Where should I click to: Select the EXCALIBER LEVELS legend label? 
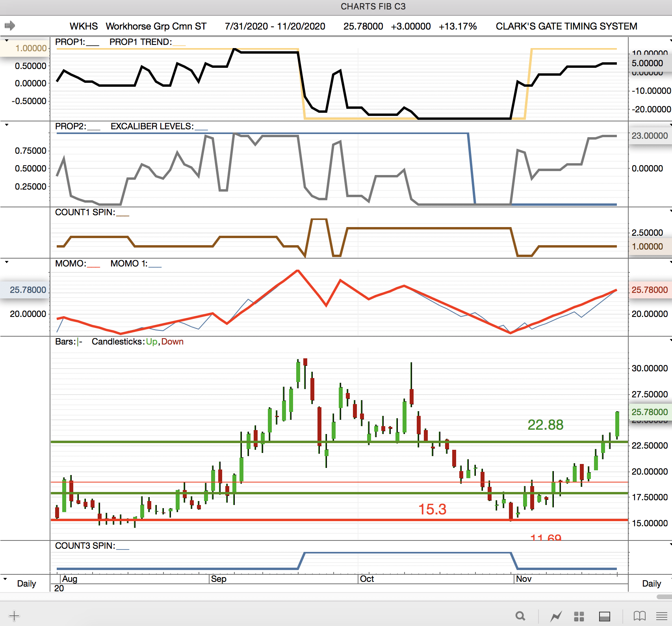tap(152, 127)
